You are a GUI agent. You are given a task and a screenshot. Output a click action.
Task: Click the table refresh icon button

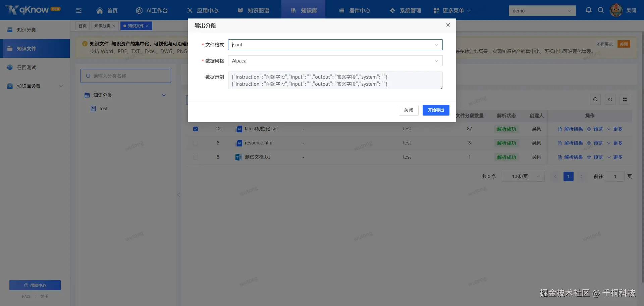(x=610, y=99)
